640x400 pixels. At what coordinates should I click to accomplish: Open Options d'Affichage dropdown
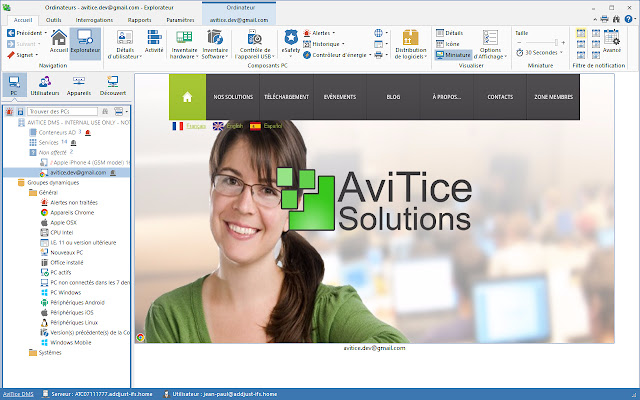[x=490, y=44]
